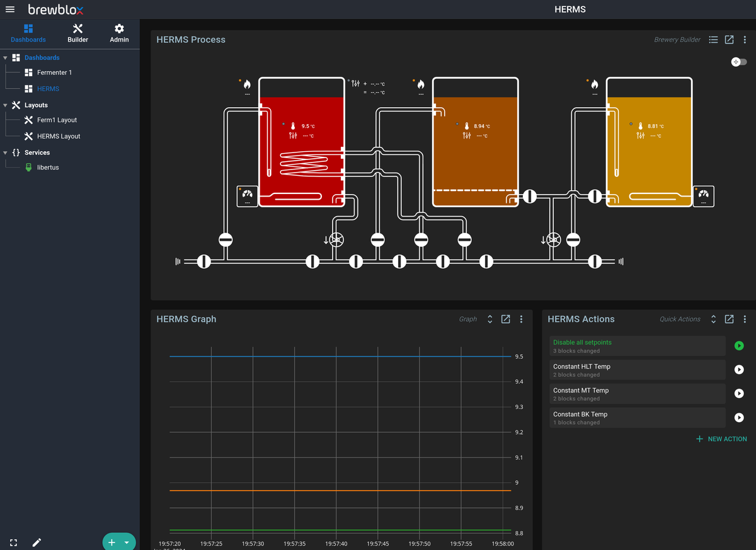Click the NEW ACTION button
The width and height of the screenshot is (756, 550).
click(x=721, y=439)
